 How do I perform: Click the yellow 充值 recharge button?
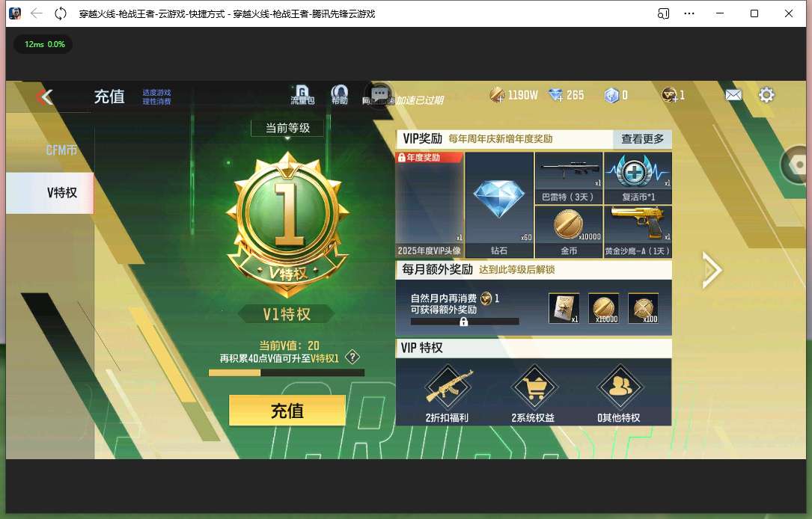[287, 411]
